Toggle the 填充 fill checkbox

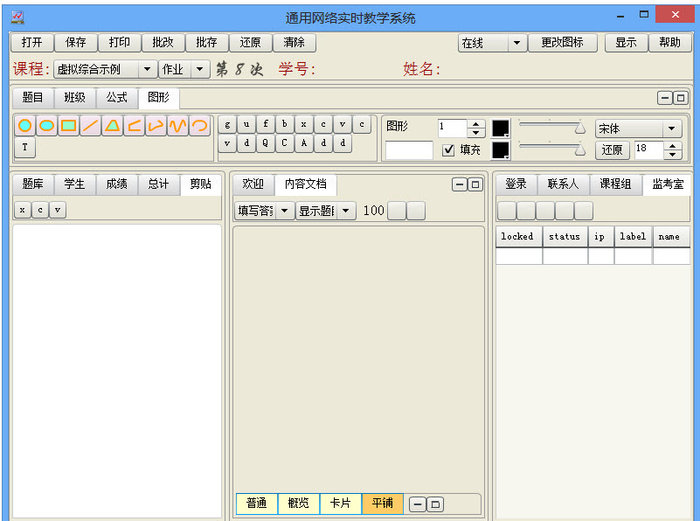448,150
